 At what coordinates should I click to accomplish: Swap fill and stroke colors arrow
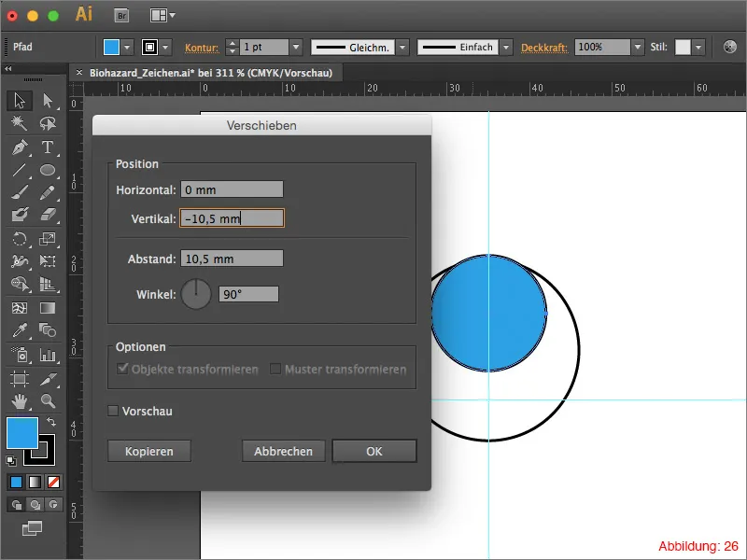pyautogui.click(x=51, y=422)
